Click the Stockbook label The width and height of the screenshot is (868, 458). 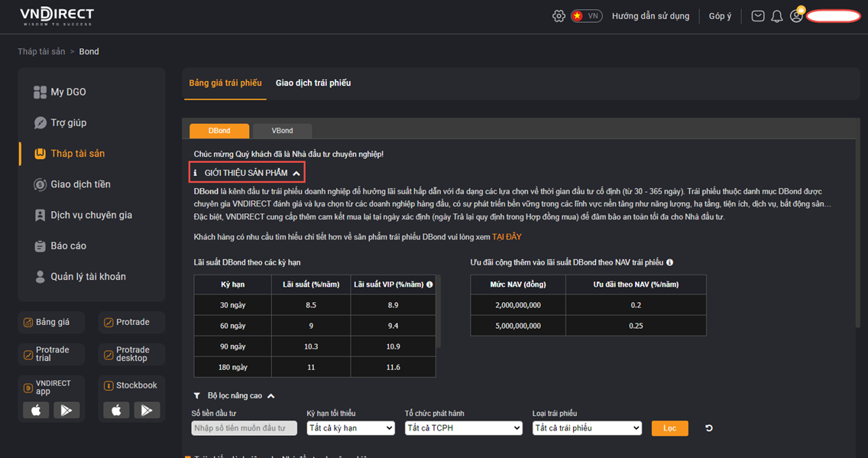coord(136,385)
